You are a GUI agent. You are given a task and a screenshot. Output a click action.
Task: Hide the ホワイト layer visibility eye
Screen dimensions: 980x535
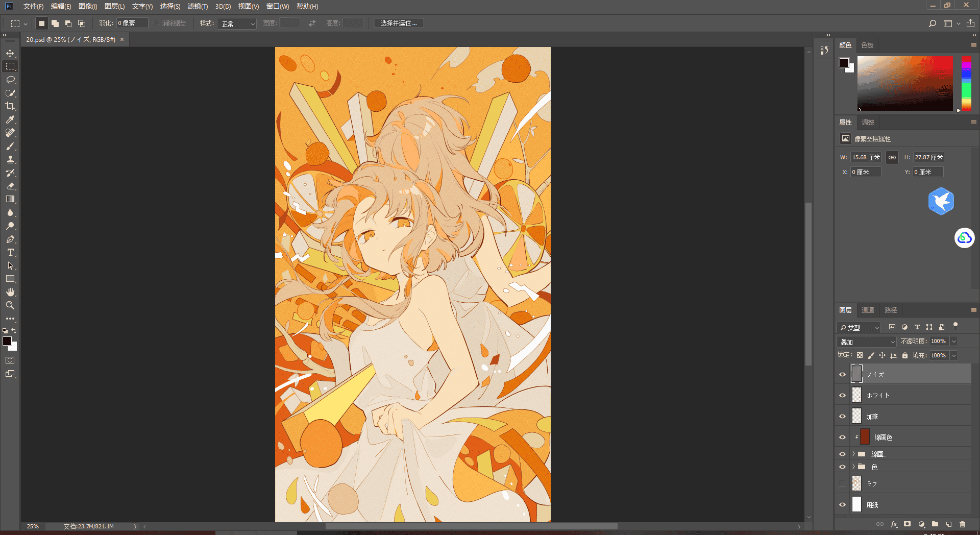pyautogui.click(x=843, y=395)
